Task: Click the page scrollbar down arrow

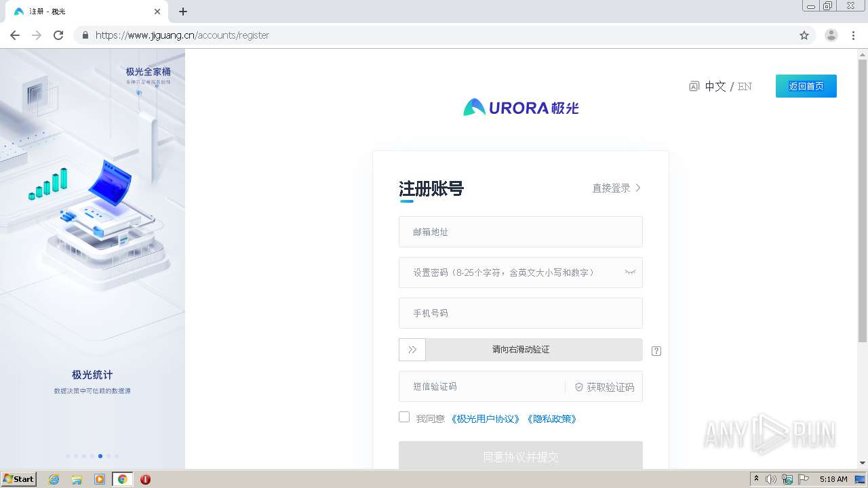Action: 863,463
